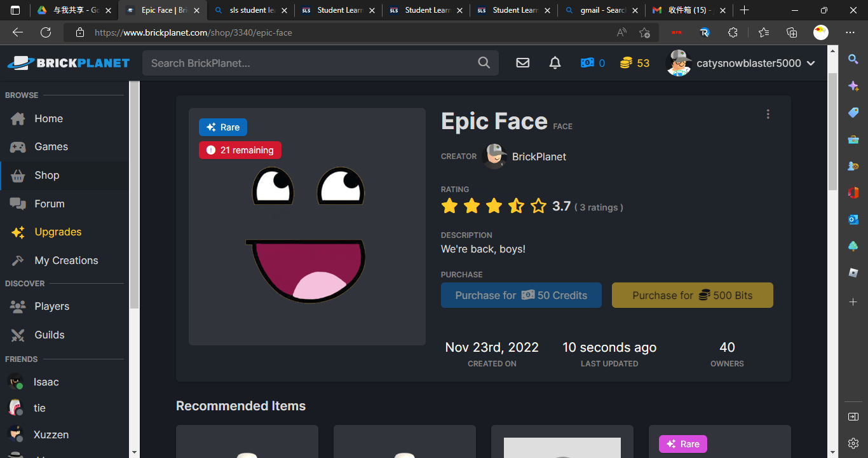Open BrickPlanet creator profile link
This screenshot has width=868, height=458.
click(x=538, y=156)
